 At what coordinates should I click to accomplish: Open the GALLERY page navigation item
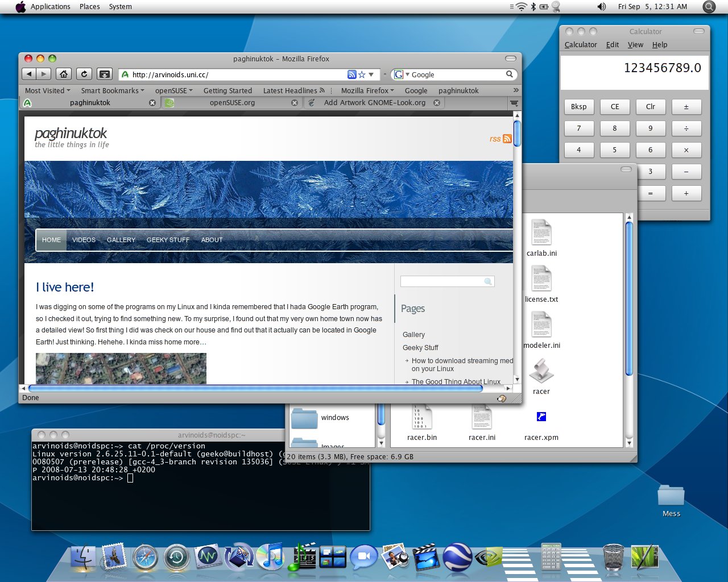pyautogui.click(x=121, y=240)
